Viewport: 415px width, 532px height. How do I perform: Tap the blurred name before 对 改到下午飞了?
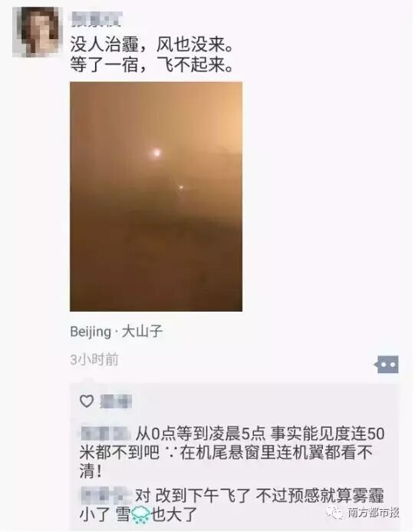tap(106, 495)
